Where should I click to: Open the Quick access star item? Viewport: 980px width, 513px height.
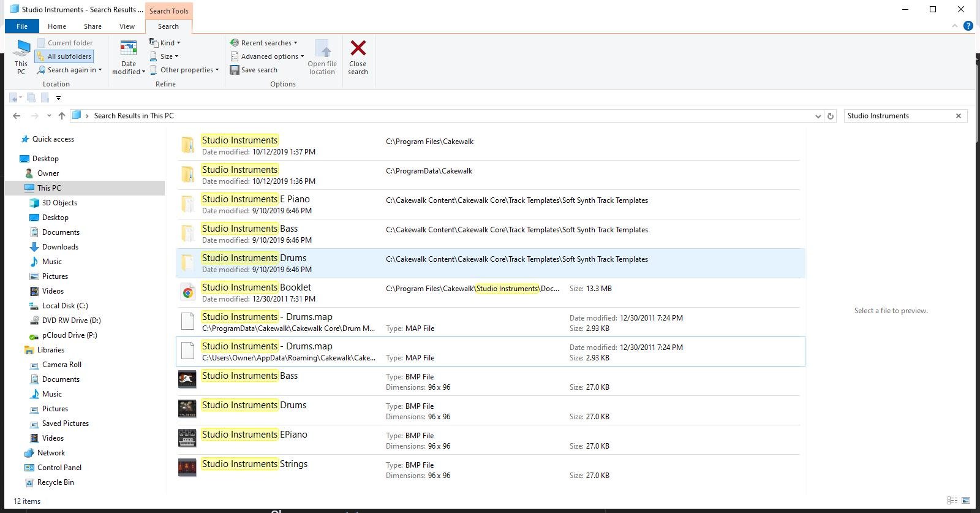click(x=48, y=139)
